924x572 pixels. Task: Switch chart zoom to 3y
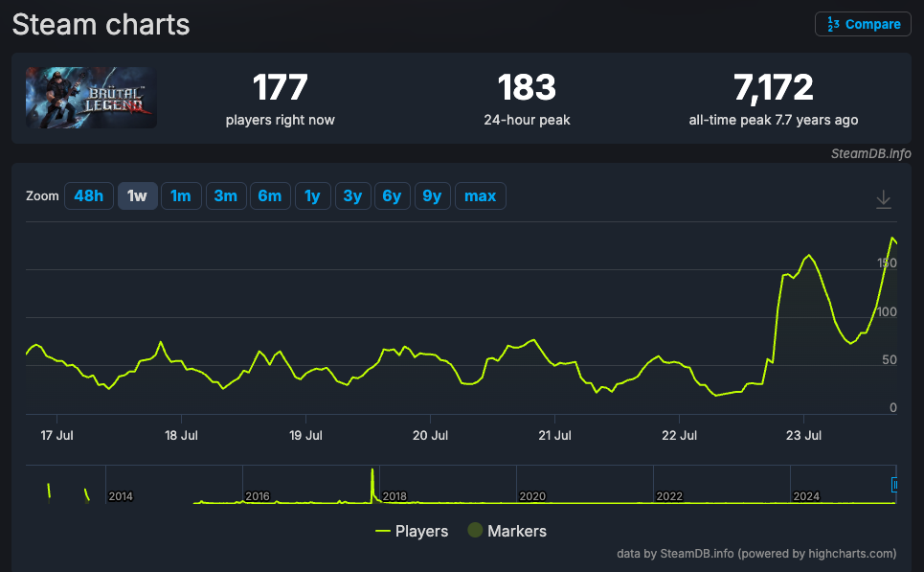[x=352, y=195]
